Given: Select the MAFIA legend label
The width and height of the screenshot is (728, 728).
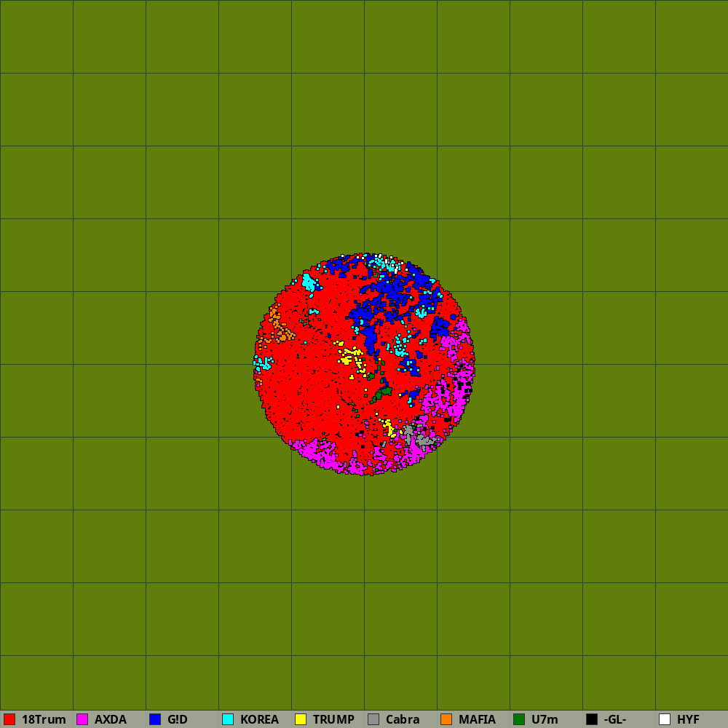Looking at the screenshot, I should click(478, 719).
